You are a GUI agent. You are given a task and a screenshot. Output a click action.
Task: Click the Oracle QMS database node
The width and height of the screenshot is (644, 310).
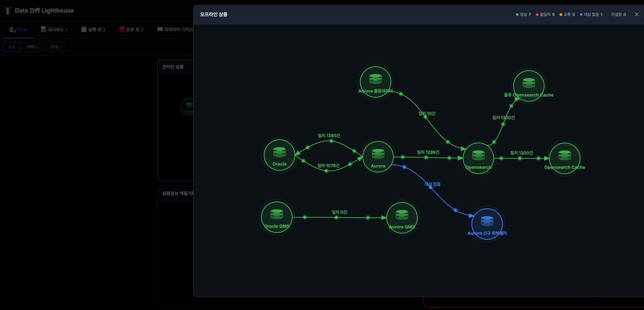point(277,217)
